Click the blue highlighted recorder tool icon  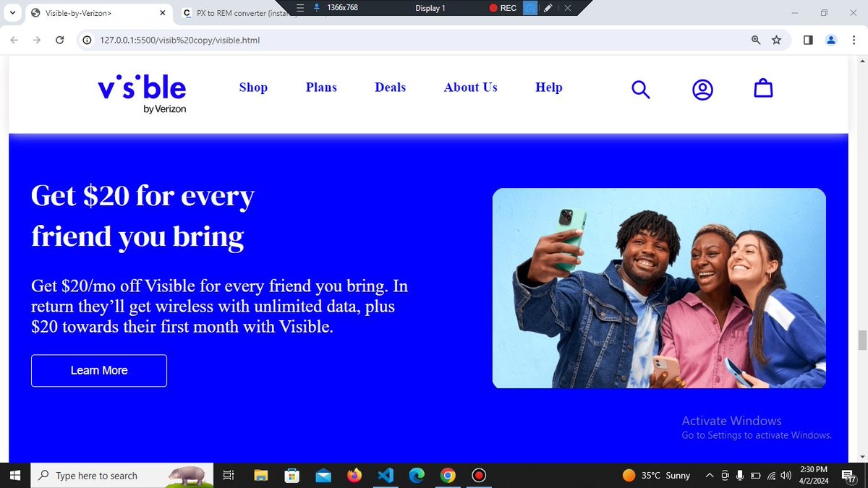click(x=530, y=8)
